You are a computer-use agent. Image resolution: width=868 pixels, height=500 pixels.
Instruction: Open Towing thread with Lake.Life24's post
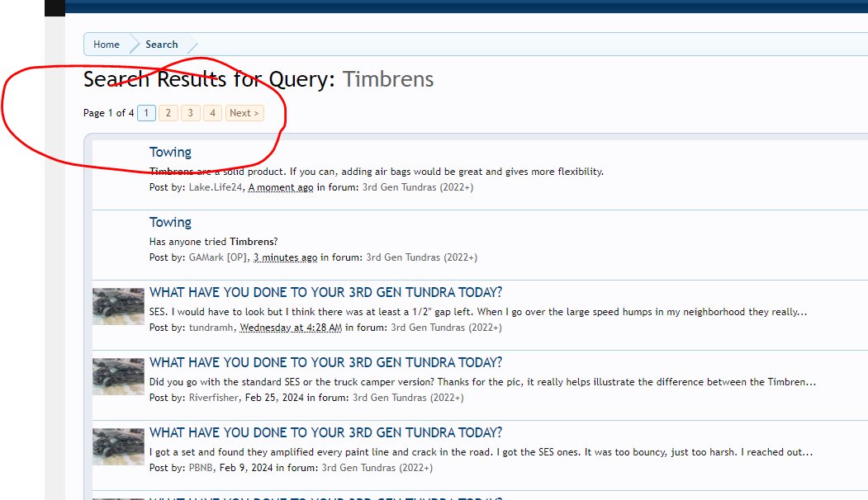coord(170,152)
